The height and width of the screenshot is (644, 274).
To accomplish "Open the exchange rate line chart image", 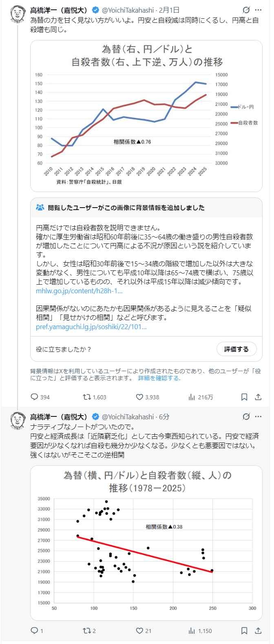I will click(x=146, y=115).
